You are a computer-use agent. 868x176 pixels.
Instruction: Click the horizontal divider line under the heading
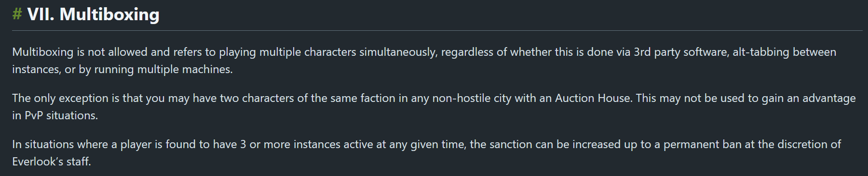coord(437,31)
